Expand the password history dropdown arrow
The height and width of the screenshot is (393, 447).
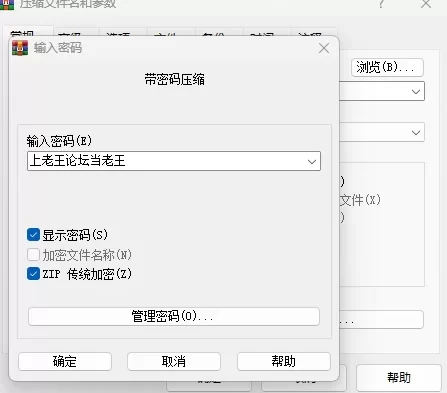[312, 162]
